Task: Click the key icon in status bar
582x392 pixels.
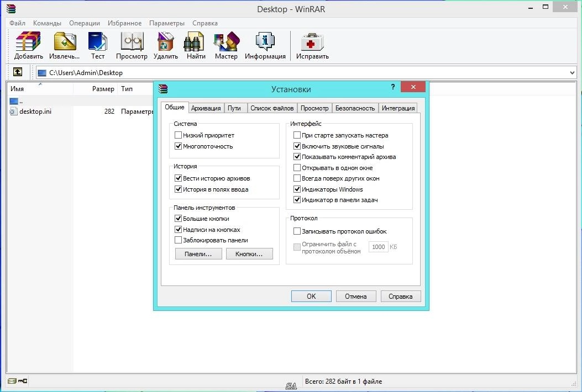Action: pos(23,381)
